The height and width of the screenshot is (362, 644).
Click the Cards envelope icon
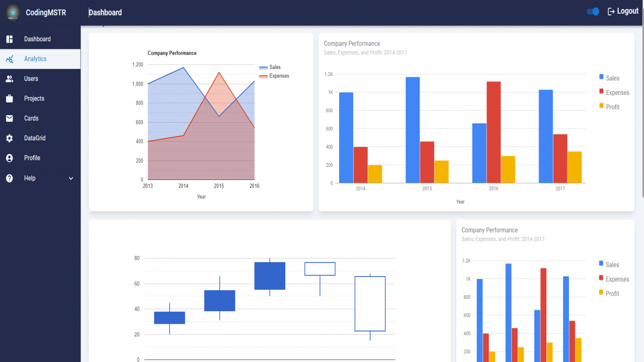tap(10, 119)
